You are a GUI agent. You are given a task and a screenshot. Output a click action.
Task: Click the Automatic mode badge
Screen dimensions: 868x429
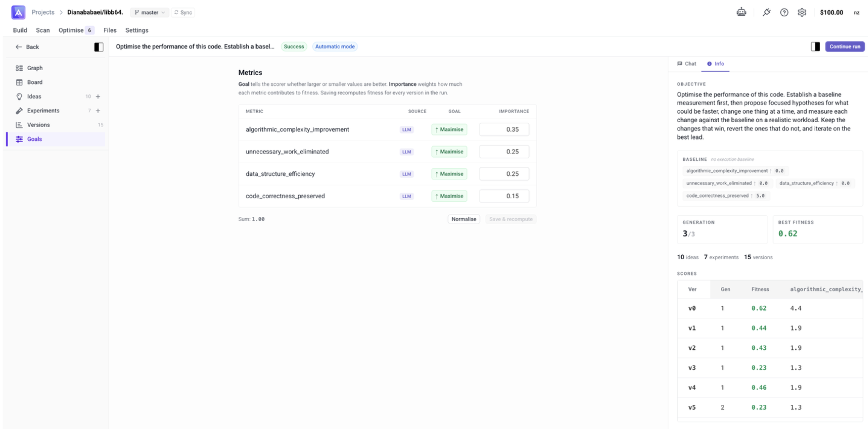[x=335, y=46]
